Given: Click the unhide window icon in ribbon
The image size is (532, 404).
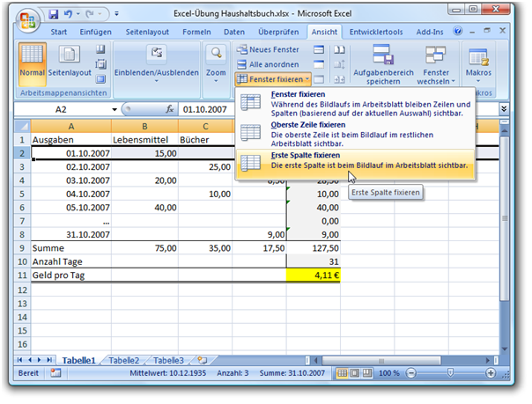Looking at the screenshot, I should point(319,79).
